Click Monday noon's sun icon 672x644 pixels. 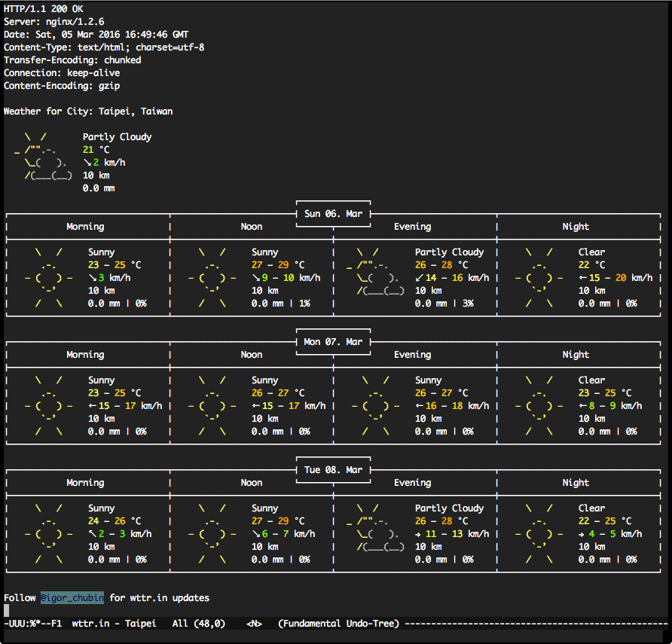pyautogui.click(x=212, y=406)
